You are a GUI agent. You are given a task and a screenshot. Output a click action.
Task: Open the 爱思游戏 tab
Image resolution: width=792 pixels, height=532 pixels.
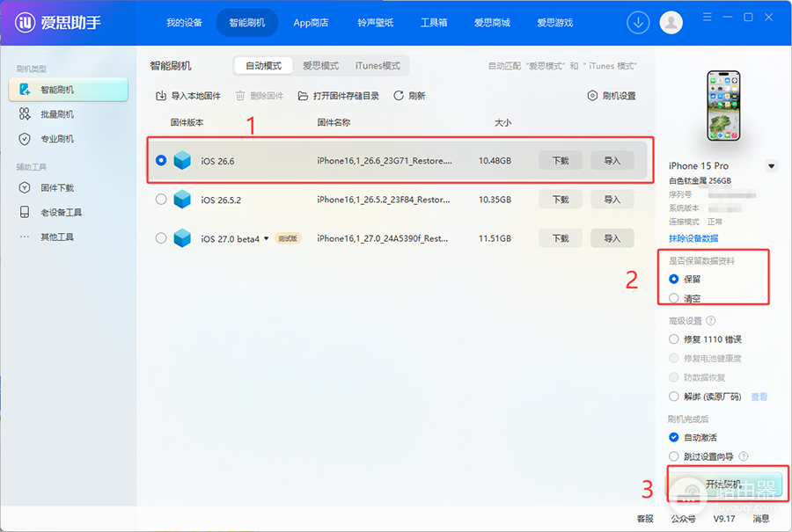(x=554, y=23)
